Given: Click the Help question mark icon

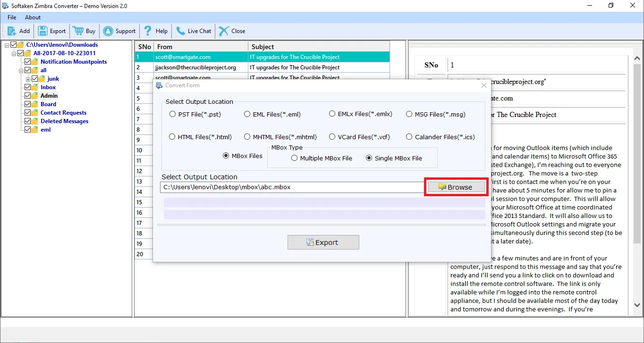Looking at the screenshot, I should click(x=148, y=31).
